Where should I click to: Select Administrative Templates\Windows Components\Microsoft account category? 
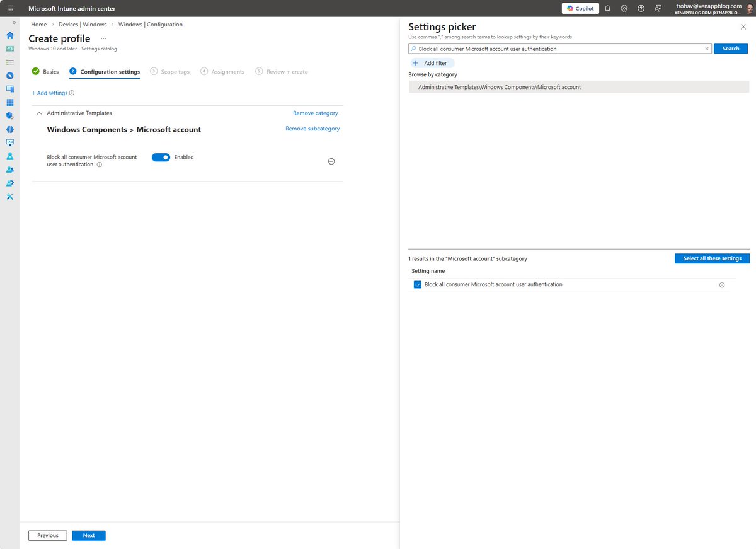click(x=579, y=87)
